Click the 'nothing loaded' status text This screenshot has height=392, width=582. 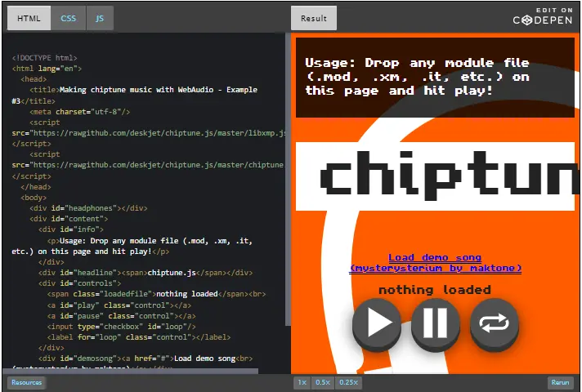(x=435, y=290)
